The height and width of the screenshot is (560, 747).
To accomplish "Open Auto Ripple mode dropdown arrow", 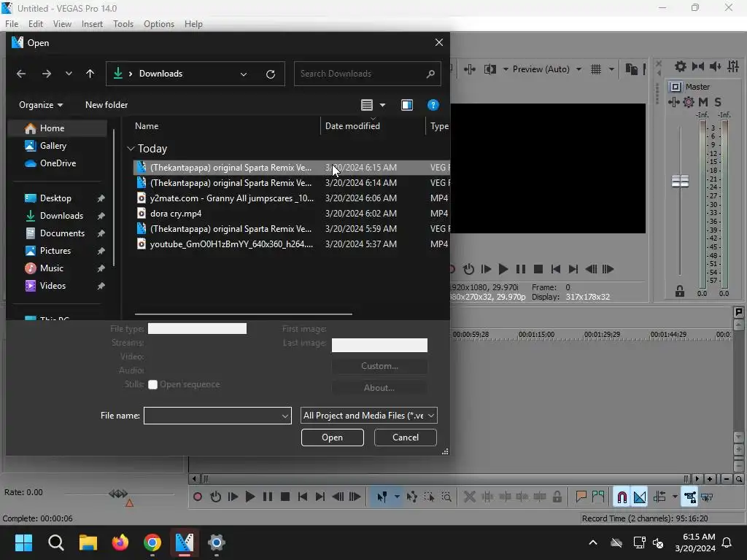I will pyautogui.click(x=675, y=497).
